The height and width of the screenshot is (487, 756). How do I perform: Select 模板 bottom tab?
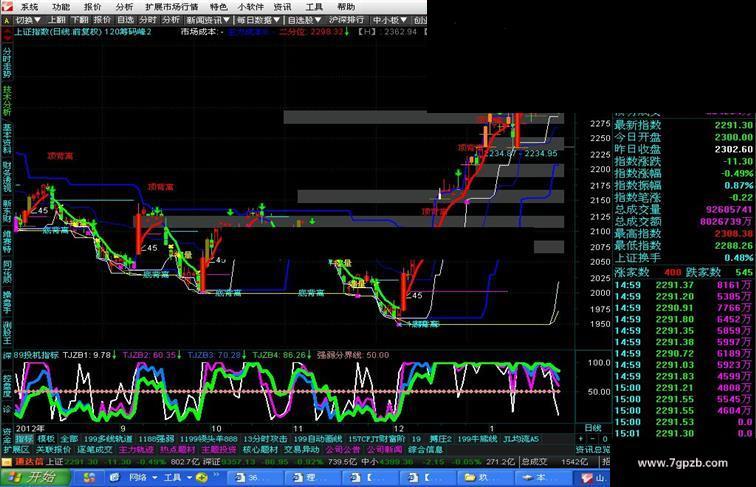(46, 439)
